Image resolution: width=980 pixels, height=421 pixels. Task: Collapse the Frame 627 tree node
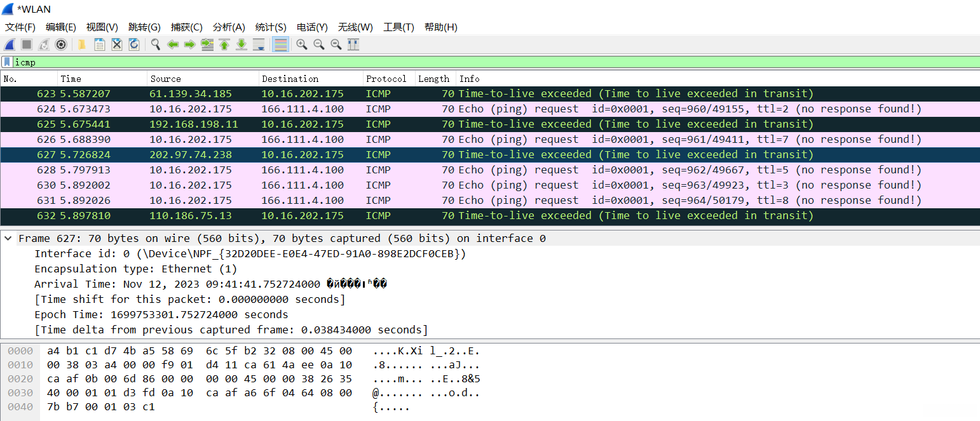[x=8, y=239]
